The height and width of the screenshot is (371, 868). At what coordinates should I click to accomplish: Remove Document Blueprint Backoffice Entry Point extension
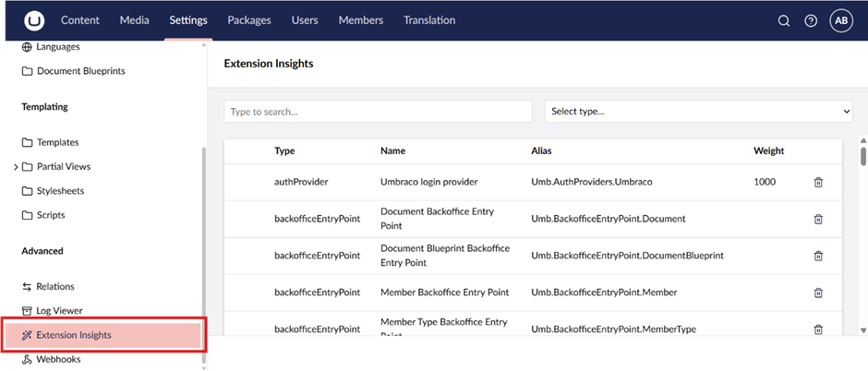click(818, 256)
